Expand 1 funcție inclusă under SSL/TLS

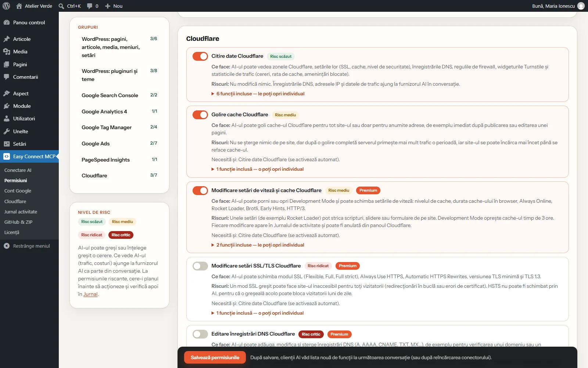258,313
